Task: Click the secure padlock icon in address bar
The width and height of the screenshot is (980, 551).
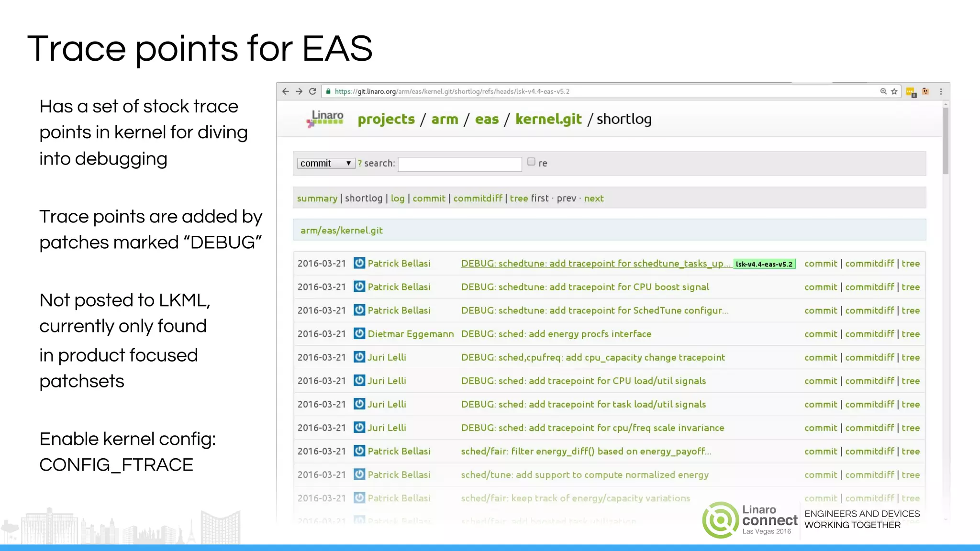Action: coord(328,91)
